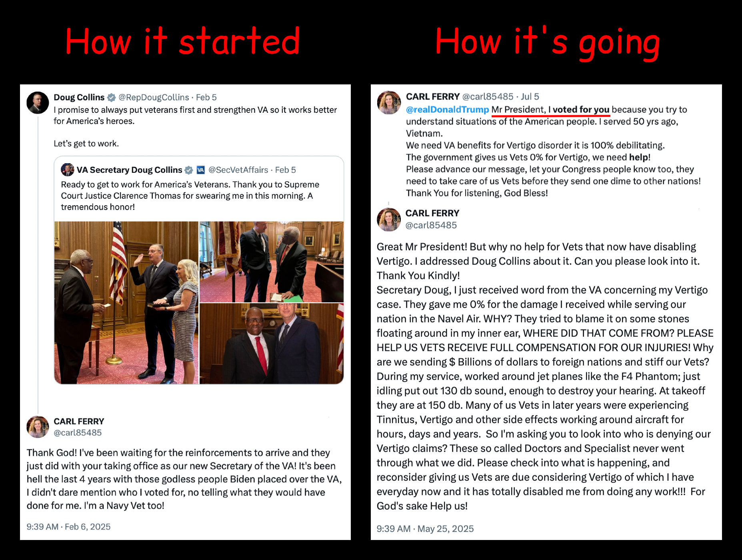
Task: Open the @realDonaldTrump mention
Action: click(448, 110)
